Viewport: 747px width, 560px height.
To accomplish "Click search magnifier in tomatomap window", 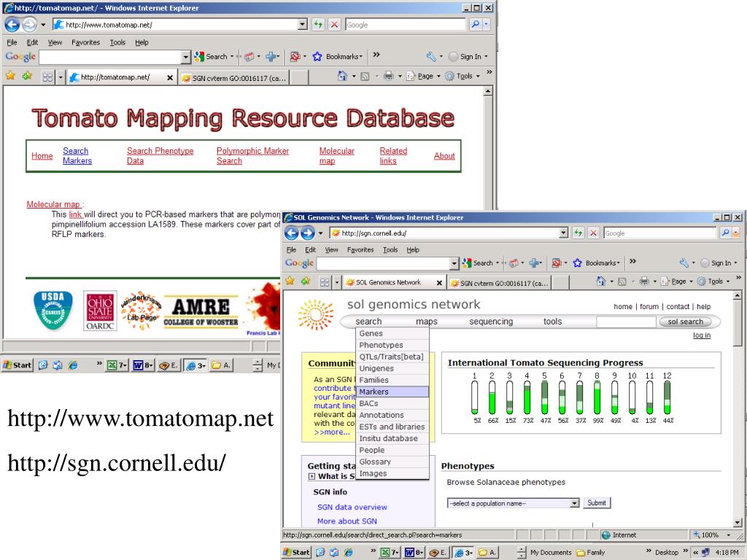I will pos(475,24).
